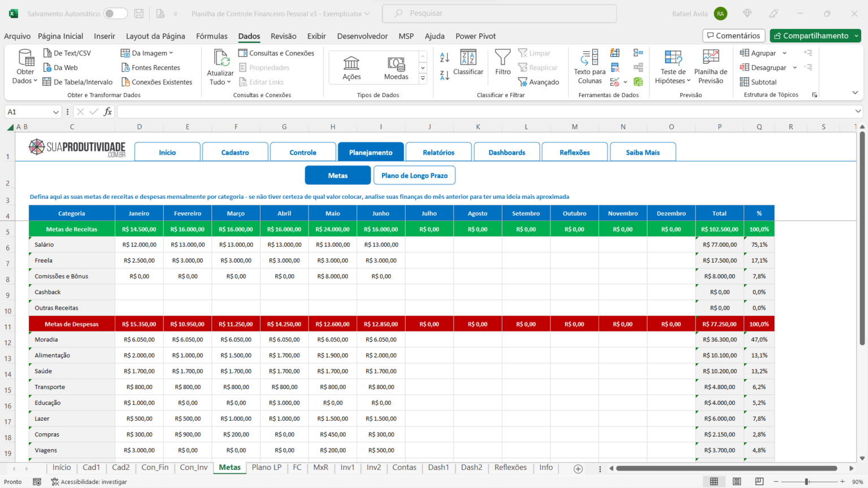Open Consultas e Conexões pane
The height and width of the screenshot is (488, 868).
coord(276,53)
